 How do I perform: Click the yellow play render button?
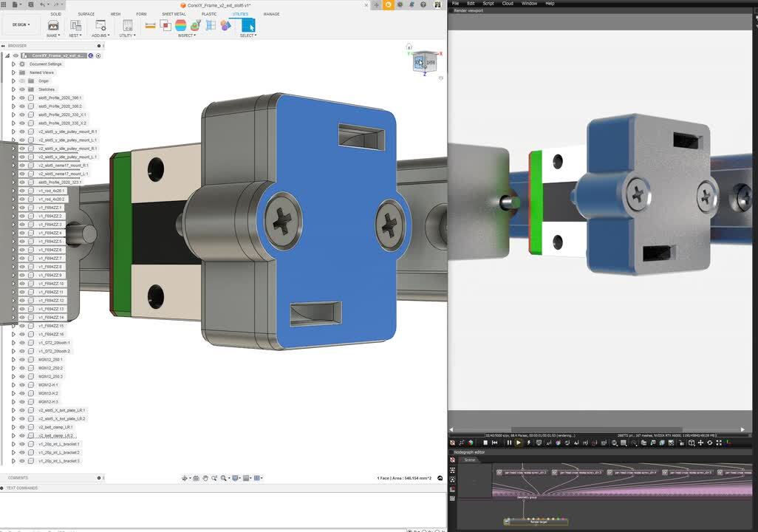(x=518, y=443)
